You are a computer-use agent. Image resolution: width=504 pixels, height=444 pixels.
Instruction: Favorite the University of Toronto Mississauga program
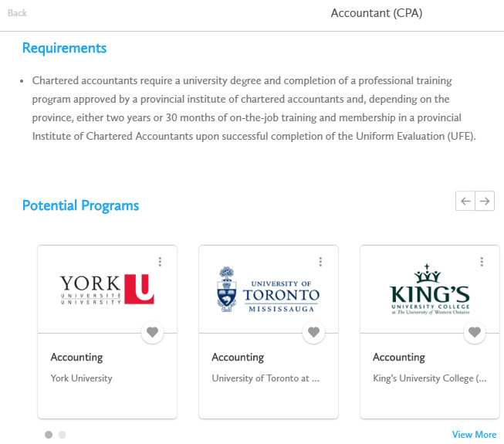313,332
